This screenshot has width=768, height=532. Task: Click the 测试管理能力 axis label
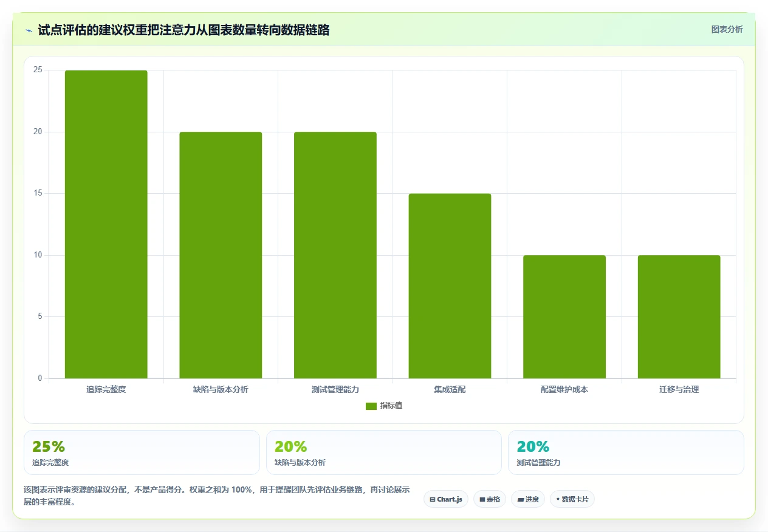335,389
